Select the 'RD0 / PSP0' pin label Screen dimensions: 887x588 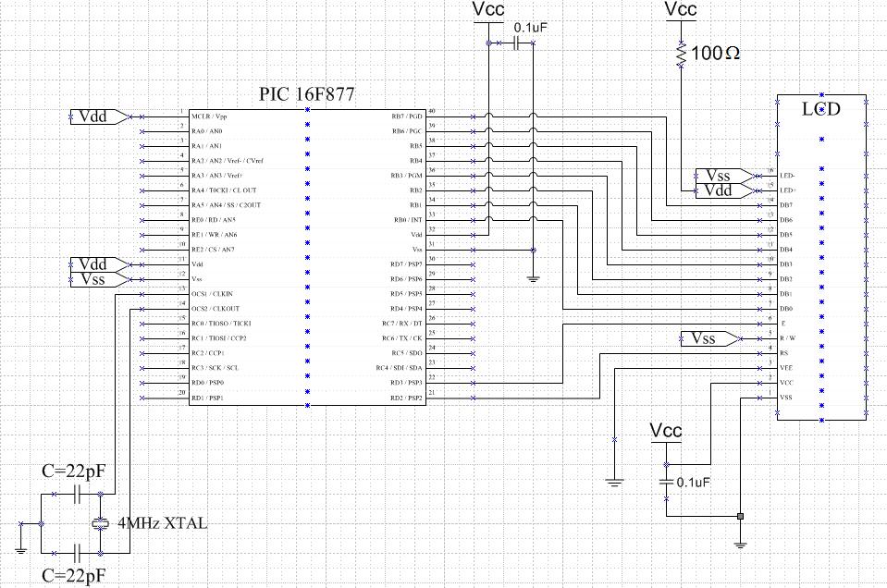[x=207, y=383]
